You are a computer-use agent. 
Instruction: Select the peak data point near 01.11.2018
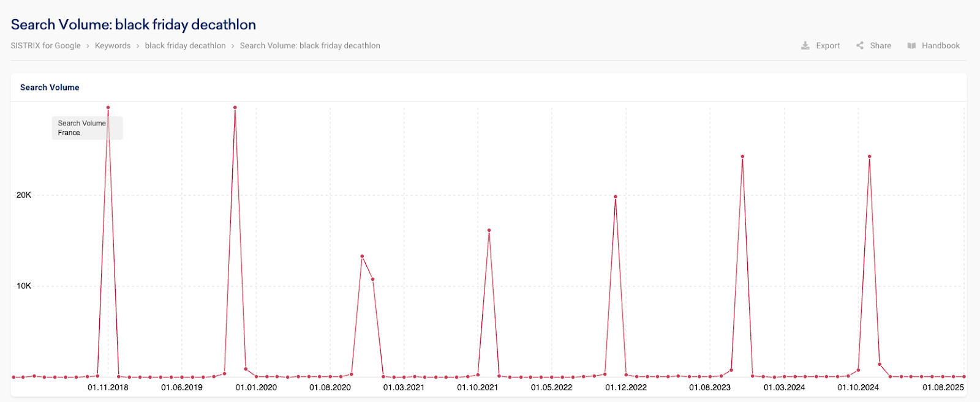(108, 108)
